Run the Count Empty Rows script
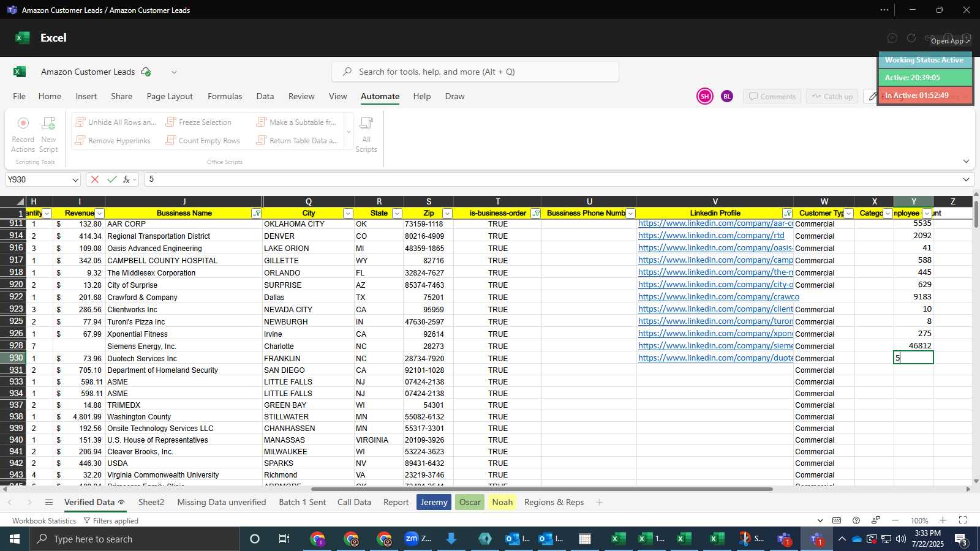This screenshot has height=551, width=980. tap(203, 141)
